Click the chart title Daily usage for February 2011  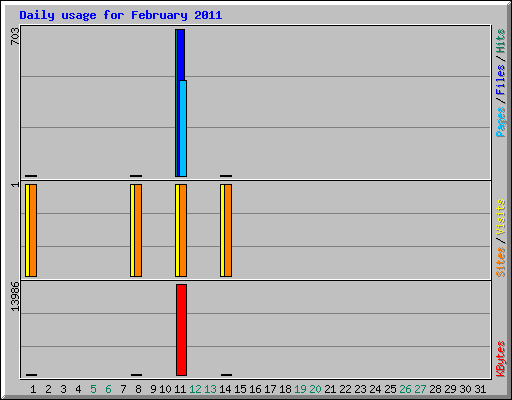click(121, 15)
